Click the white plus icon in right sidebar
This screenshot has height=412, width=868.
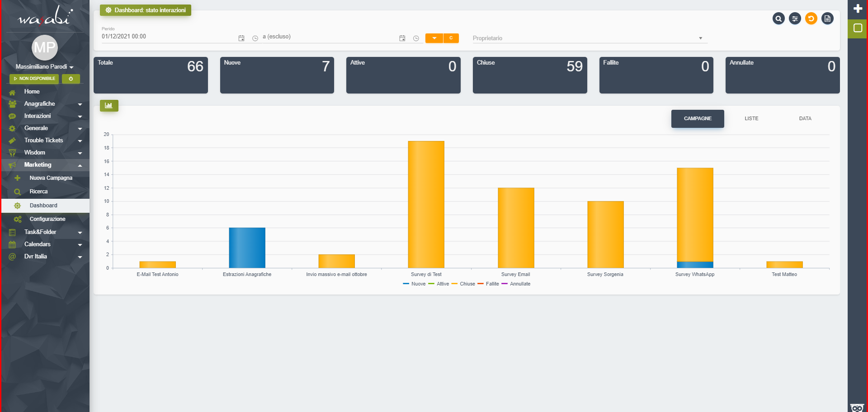point(858,9)
